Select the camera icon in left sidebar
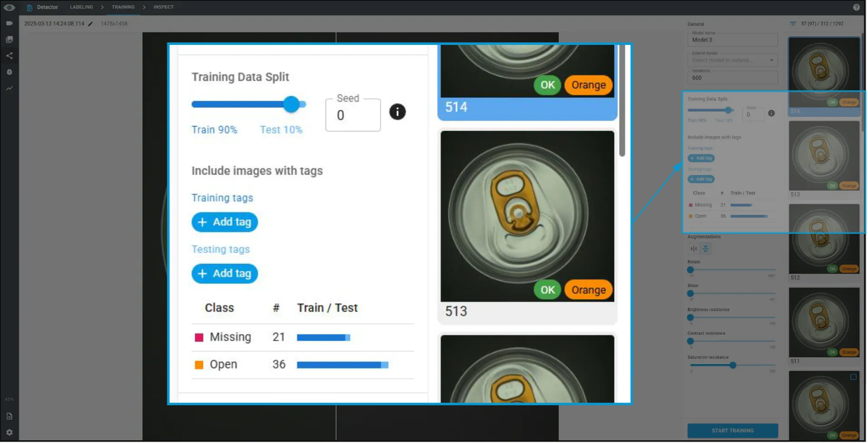This screenshot has height=443, width=868. coord(9,23)
